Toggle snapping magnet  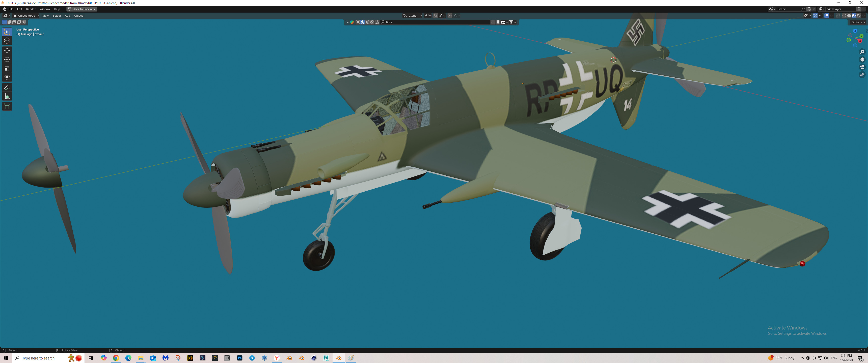435,16
